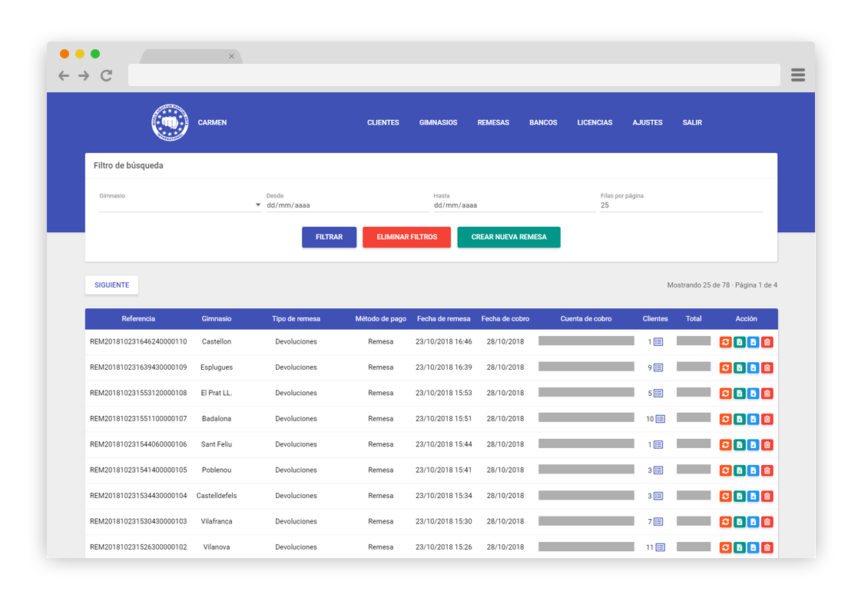This screenshot has width=868, height=605.
Task: Click the Referencia column header
Action: pos(138,318)
